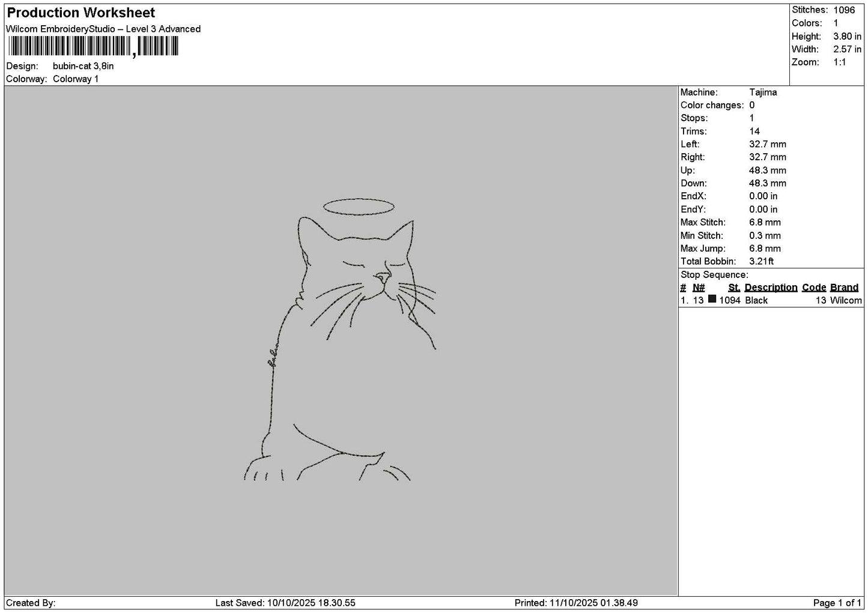The image size is (868, 613).
Task: Click the Max Jump value 6.8 mm
Action: pos(765,249)
